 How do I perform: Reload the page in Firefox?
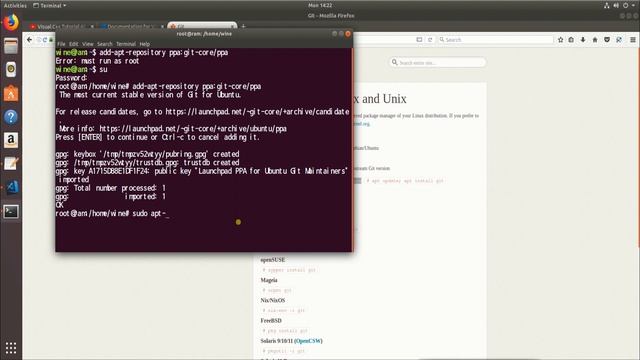click(x=430, y=40)
